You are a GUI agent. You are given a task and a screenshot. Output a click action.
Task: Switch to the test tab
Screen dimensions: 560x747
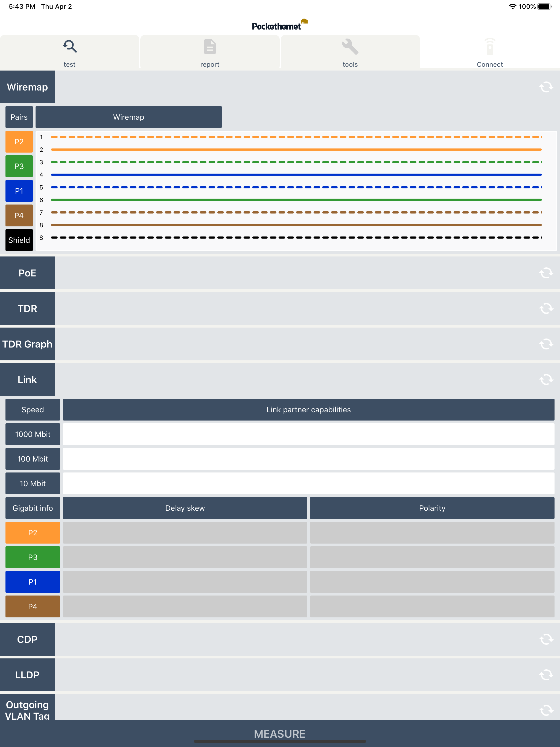pyautogui.click(x=69, y=52)
